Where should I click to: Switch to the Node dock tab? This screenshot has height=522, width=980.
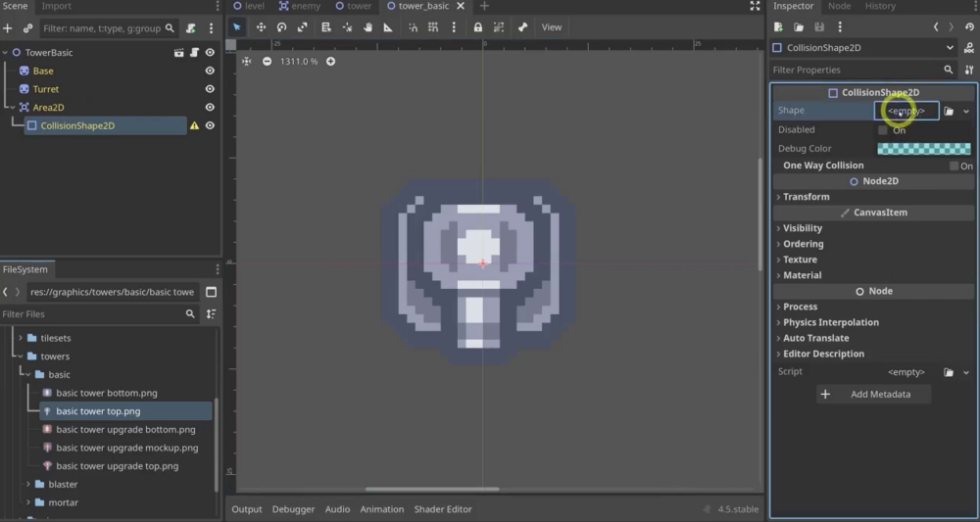[x=839, y=6]
